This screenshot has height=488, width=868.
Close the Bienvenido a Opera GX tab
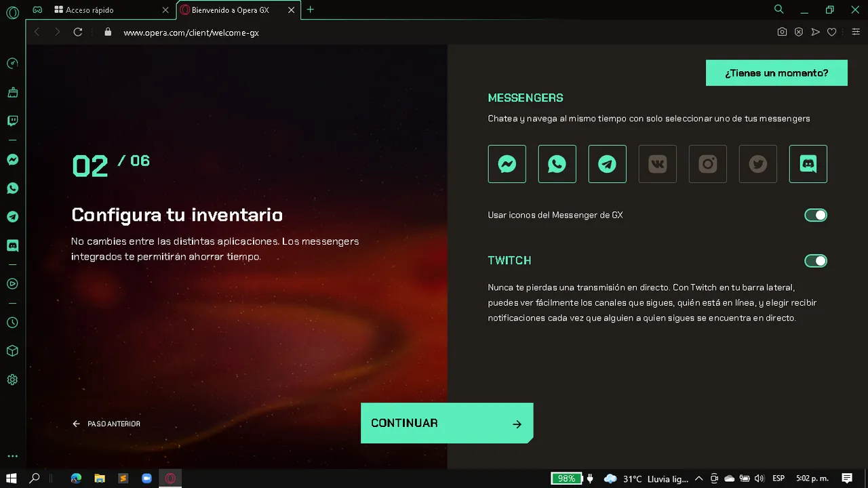point(292,10)
